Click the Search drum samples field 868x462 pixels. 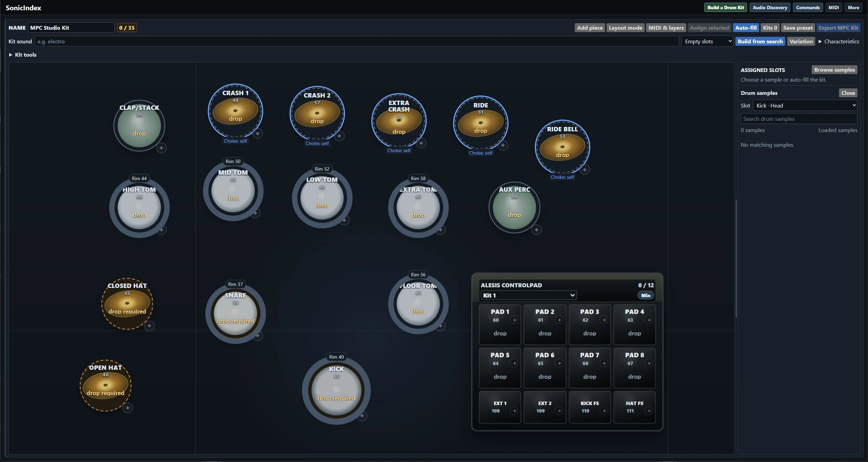(x=799, y=119)
